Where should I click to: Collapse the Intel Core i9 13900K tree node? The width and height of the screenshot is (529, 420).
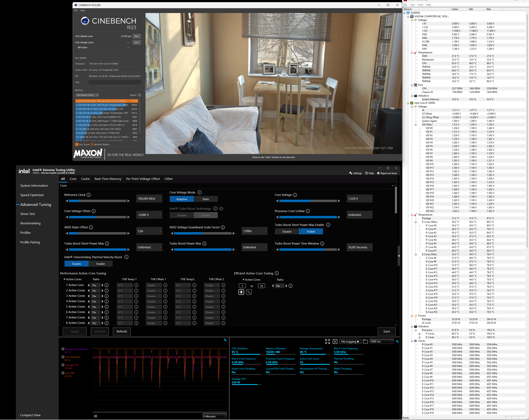pos(408,103)
